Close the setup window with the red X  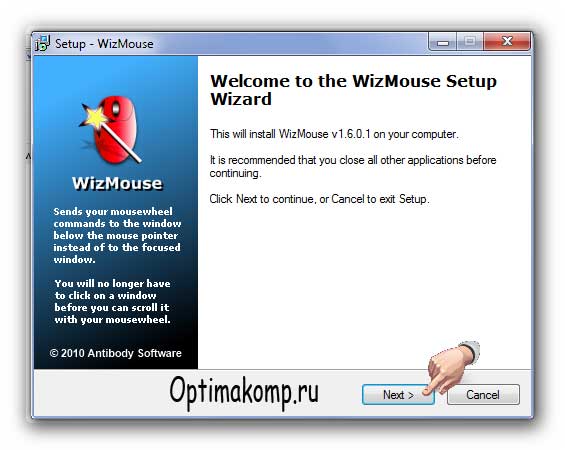pyautogui.click(x=507, y=41)
